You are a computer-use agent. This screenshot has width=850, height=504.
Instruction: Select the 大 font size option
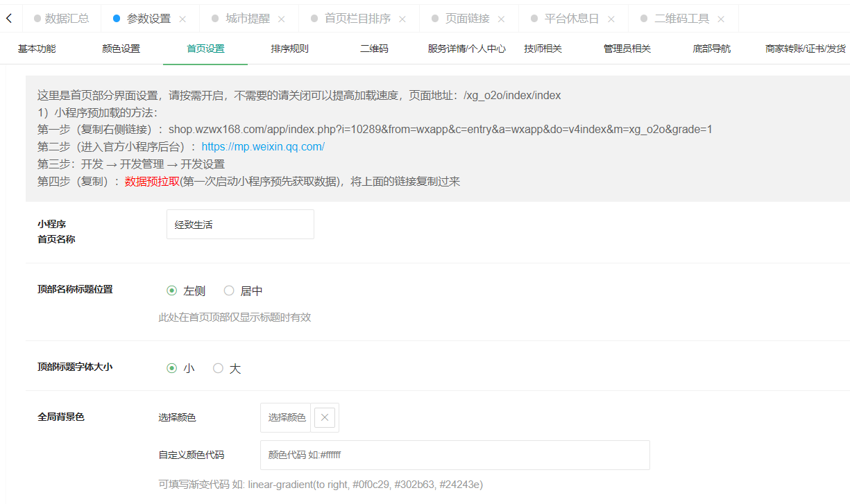(x=218, y=368)
